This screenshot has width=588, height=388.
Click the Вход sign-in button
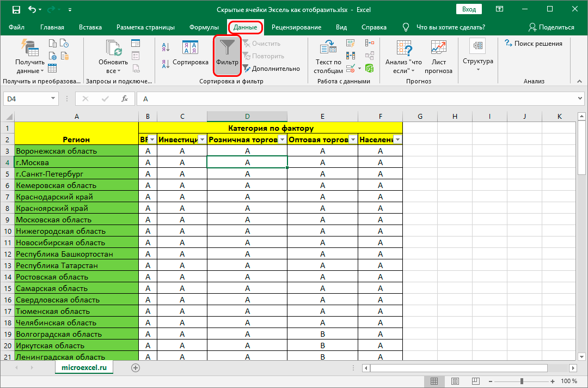coord(469,9)
